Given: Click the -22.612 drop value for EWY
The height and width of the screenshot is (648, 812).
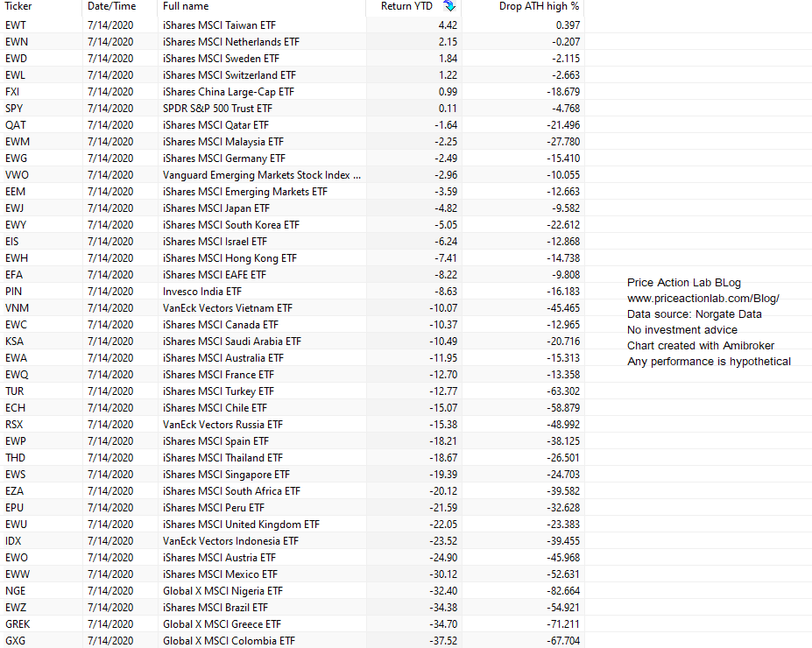Looking at the screenshot, I should (x=563, y=225).
